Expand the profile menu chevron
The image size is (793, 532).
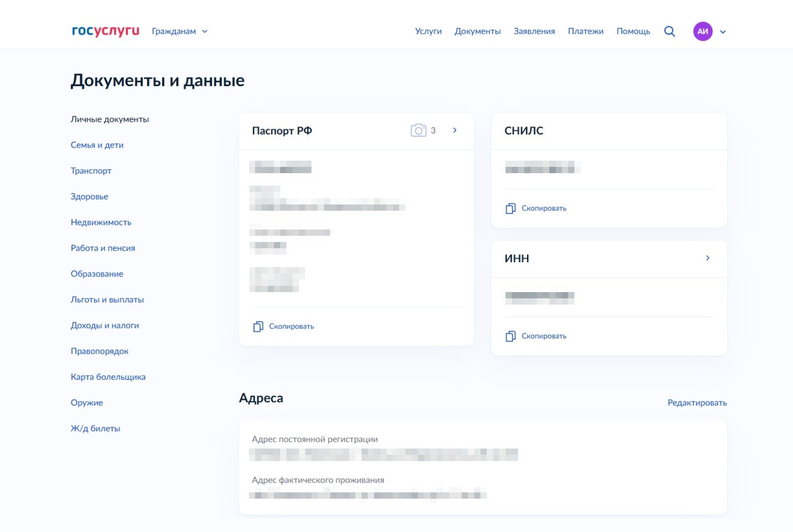point(723,32)
